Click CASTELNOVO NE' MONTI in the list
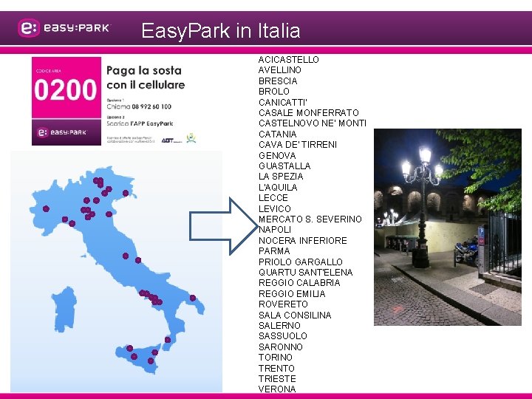Image resolution: width=532 pixels, height=399 pixels. coord(313,123)
